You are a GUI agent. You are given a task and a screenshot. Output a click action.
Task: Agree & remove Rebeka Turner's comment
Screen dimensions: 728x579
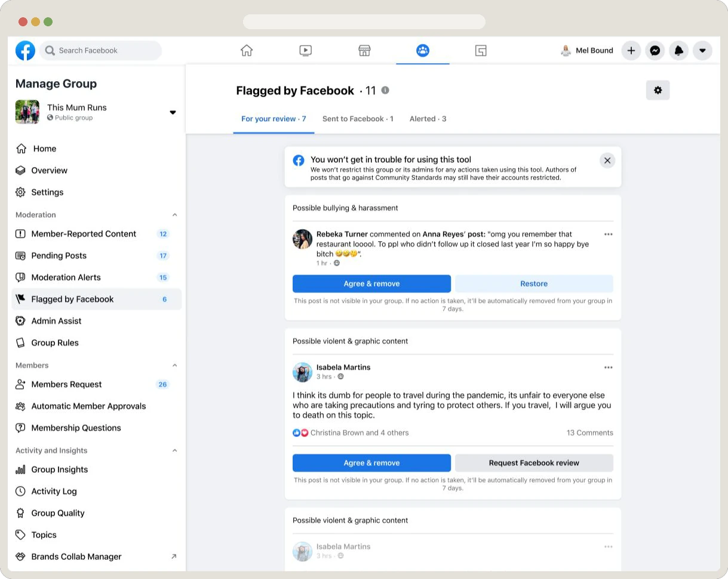pyautogui.click(x=371, y=284)
